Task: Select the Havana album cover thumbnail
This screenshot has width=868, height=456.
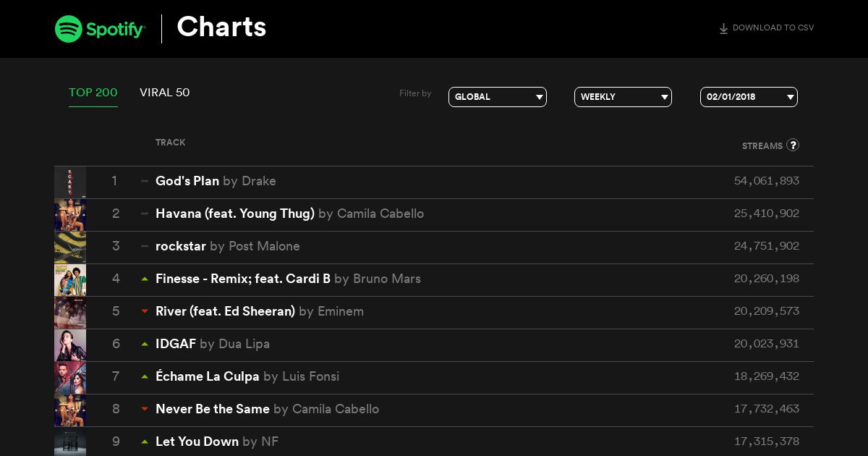Action: (x=70, y=215)
